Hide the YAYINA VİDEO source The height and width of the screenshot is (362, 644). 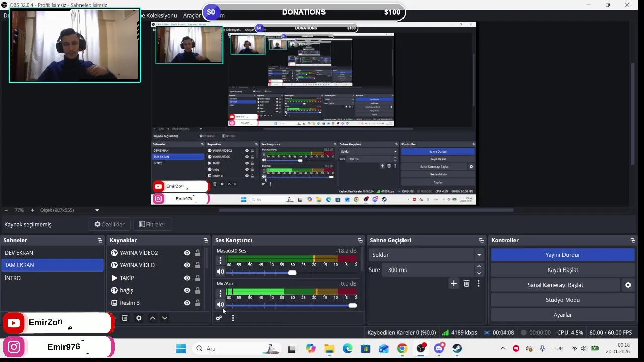(x=187, y=265)
